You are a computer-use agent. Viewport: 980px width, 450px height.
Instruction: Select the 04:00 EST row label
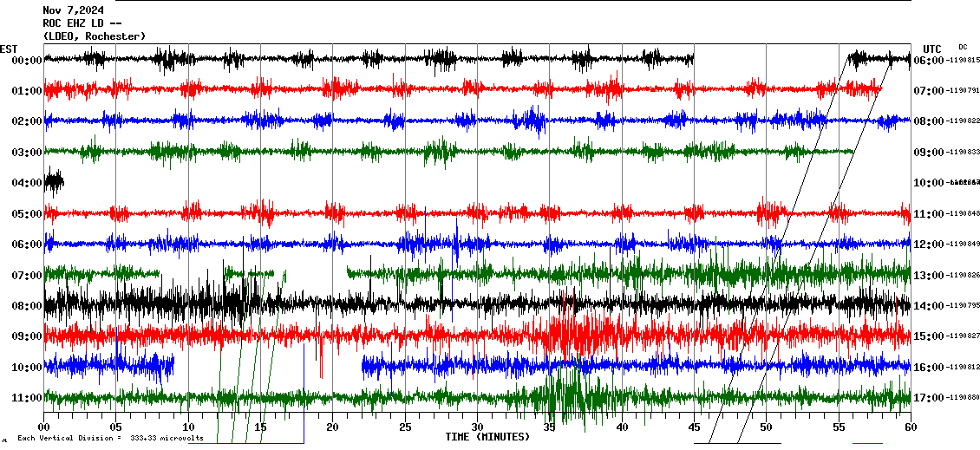[x=27, y=183]
